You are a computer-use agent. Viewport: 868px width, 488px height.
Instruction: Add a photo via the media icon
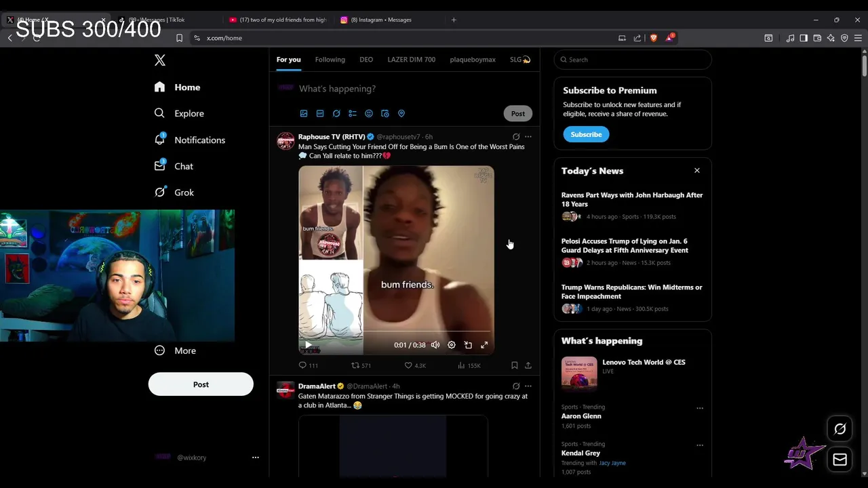point(304,114)
